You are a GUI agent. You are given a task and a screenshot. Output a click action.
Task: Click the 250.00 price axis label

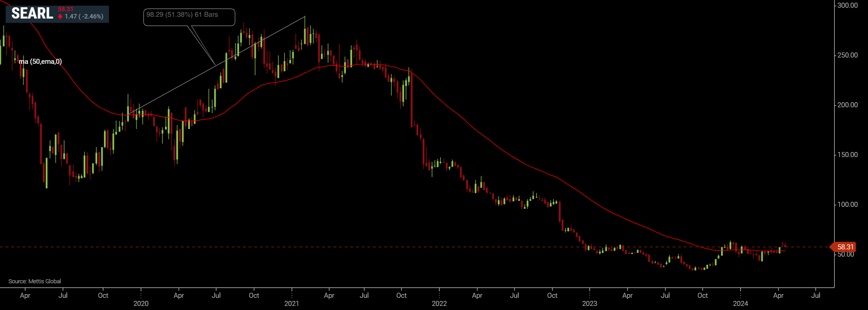click(x=847, y=55)
